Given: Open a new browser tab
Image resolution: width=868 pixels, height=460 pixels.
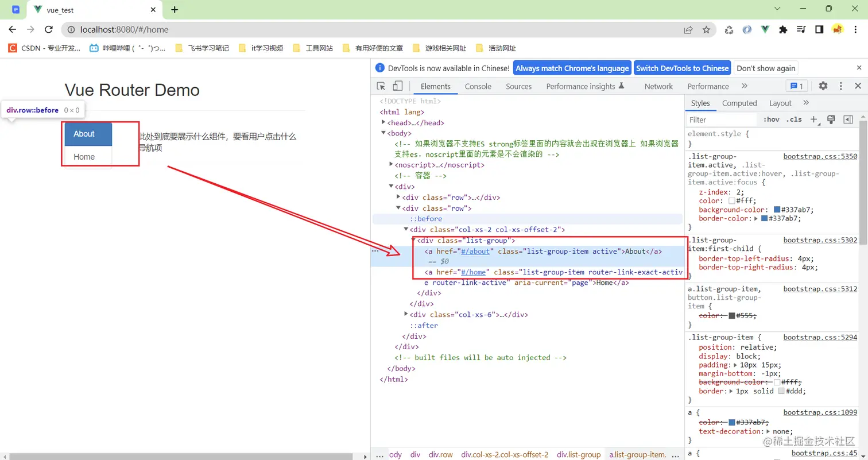Looking at the screenshot, I should [x=175, y=10].
